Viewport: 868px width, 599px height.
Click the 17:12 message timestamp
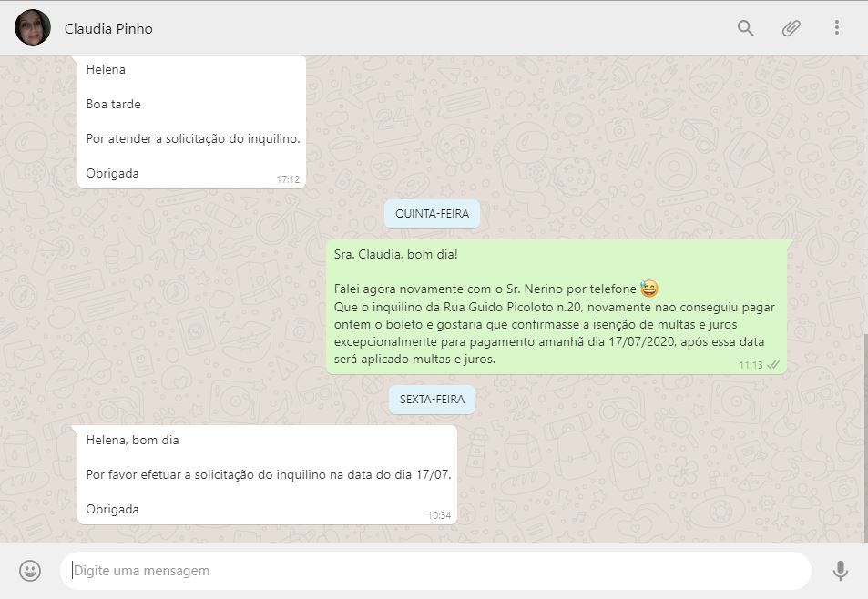point(288,179)
